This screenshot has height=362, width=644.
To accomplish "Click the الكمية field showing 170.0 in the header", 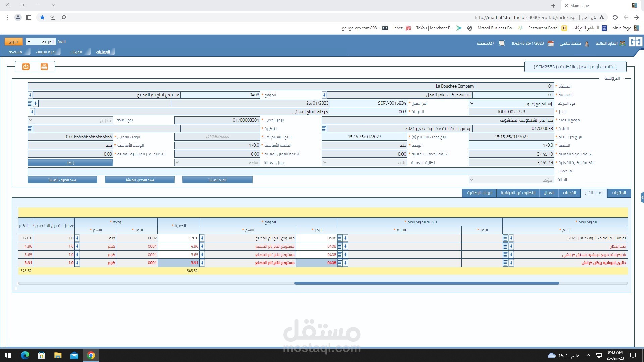I will click(512, 145).
